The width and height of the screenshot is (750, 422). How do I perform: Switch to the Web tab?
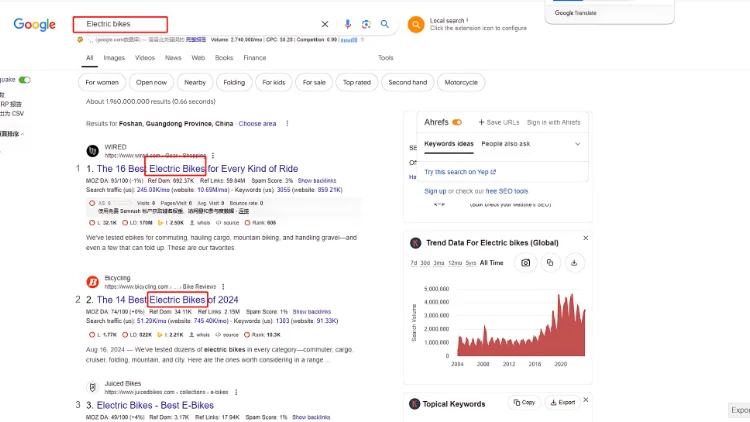coord(198,58)
